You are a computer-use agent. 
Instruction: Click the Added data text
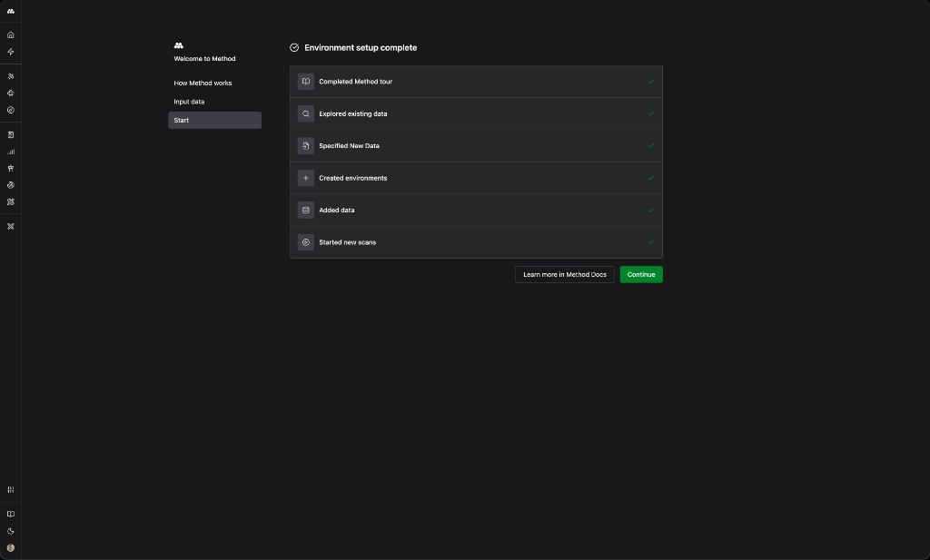click(x=336, y=210)
